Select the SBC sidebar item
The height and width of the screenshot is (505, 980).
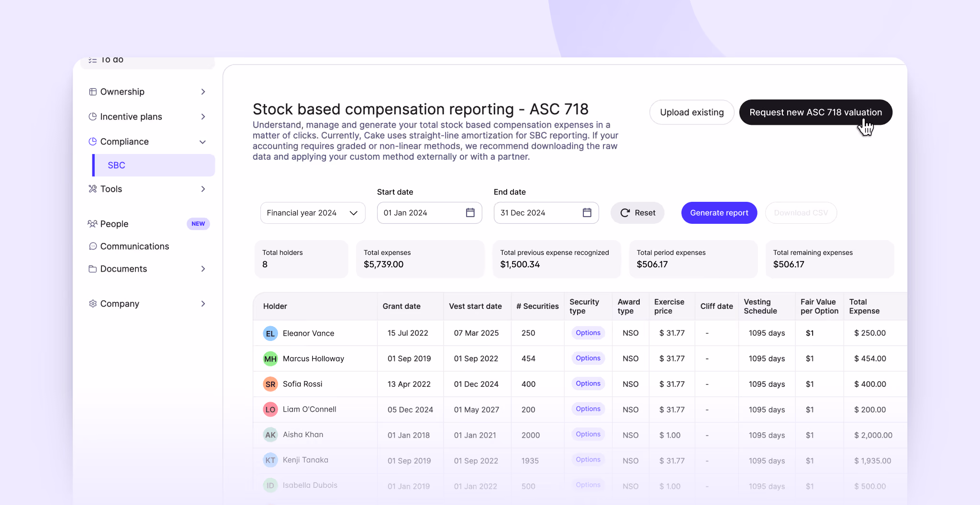click(154, 165)
